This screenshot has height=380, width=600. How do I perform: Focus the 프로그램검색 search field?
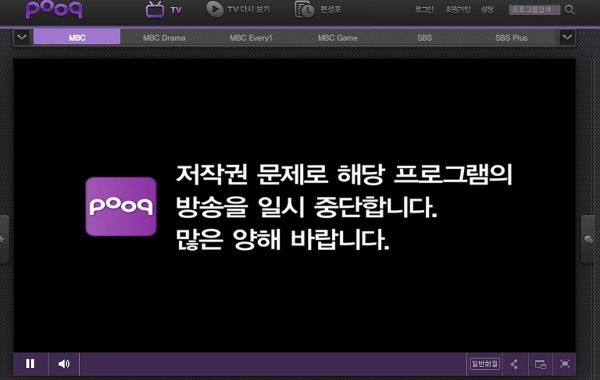534,10
